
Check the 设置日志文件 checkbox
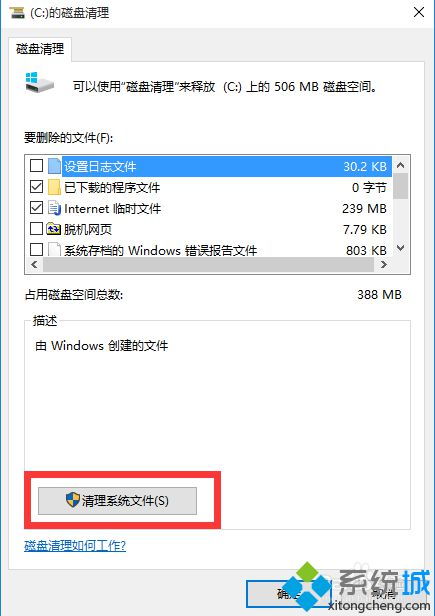point(36,166)
